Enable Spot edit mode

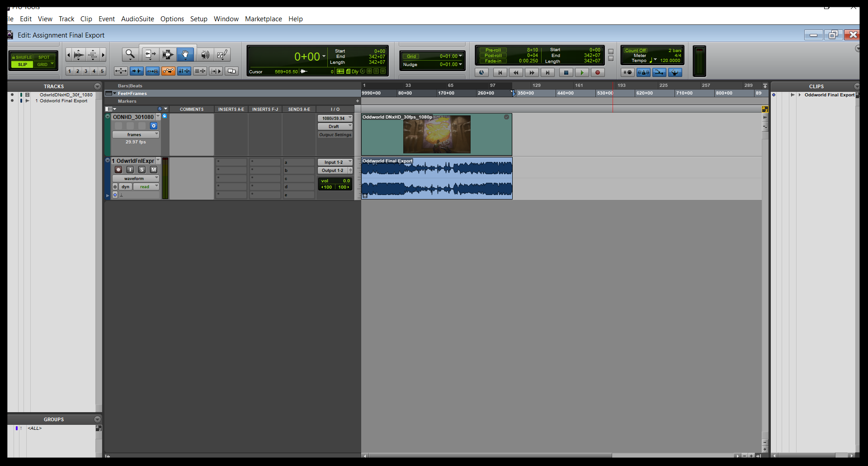(44, 57)
